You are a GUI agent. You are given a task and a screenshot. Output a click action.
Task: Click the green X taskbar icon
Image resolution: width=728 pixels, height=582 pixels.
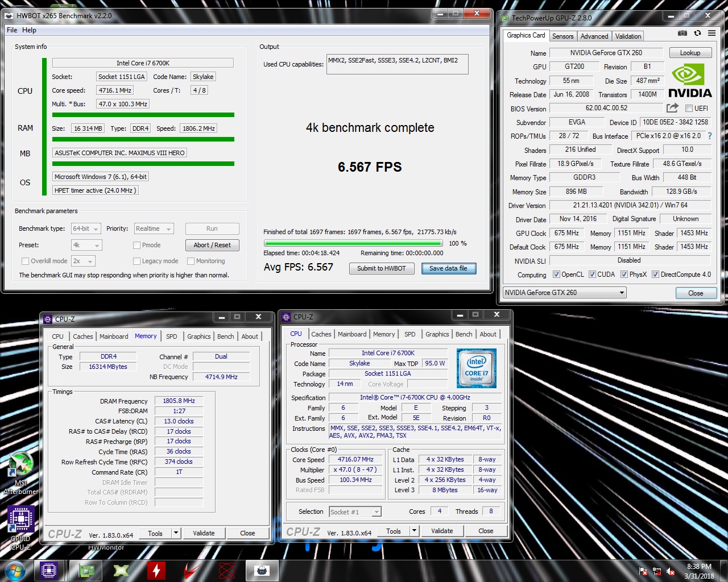(x=121, y=570)
